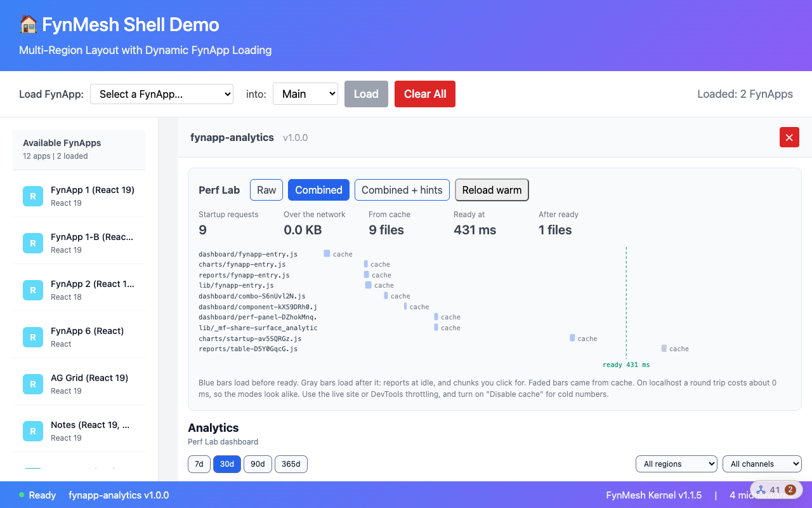Open the All channels filter

point(762,464)
